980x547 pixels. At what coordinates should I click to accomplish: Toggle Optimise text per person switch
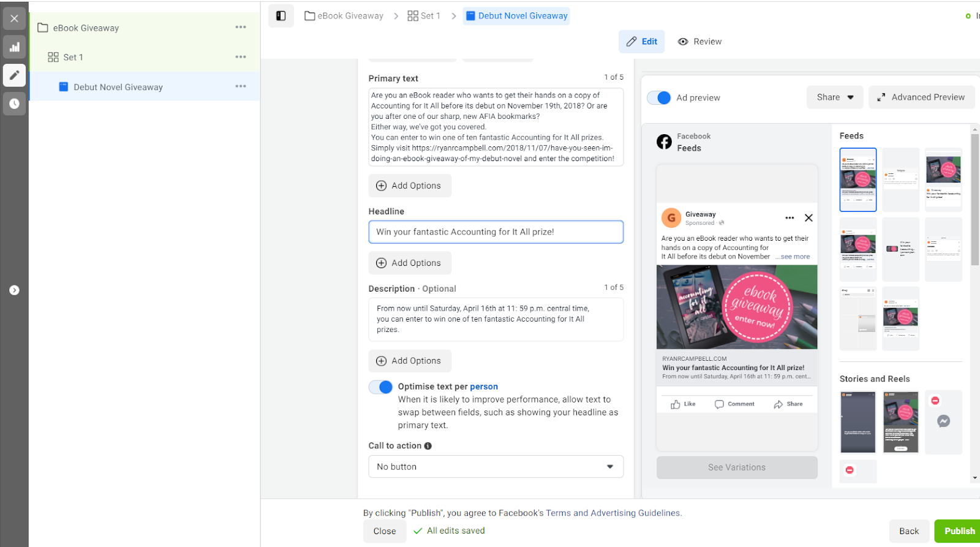pyautogui.click(x=380, y=387)
